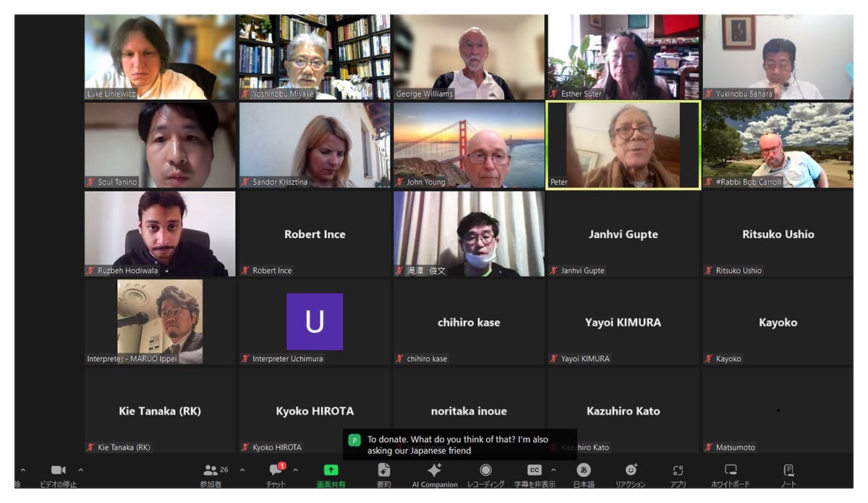Select Yoshinobu Miyake's video tile
The height and width of the screenshot is (503, 868).
point(315,57)
